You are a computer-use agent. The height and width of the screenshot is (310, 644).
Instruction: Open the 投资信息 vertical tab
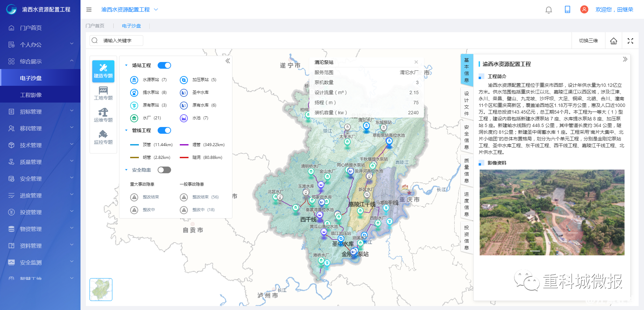[x=467, y=238]
